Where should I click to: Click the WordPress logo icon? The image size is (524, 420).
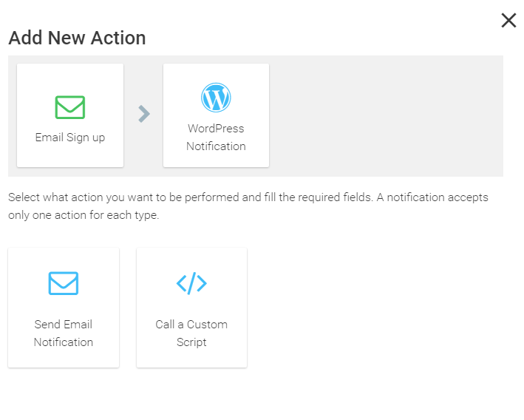click(216, 98)
